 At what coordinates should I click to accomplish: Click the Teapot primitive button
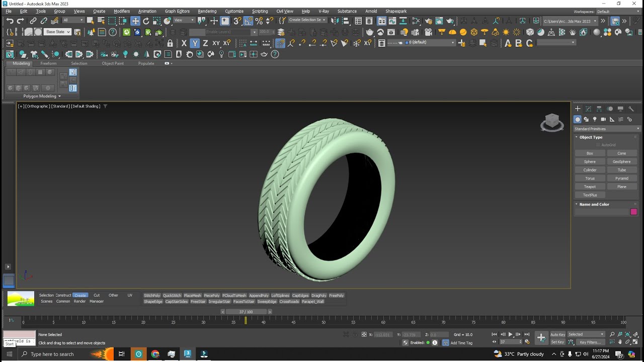pos(590,187)
